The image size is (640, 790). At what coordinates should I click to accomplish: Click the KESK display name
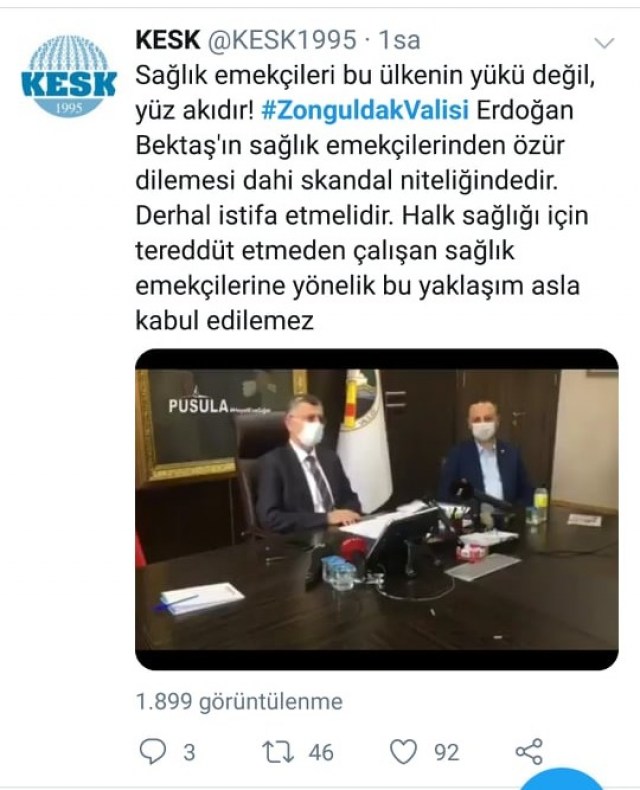[168, 40]
